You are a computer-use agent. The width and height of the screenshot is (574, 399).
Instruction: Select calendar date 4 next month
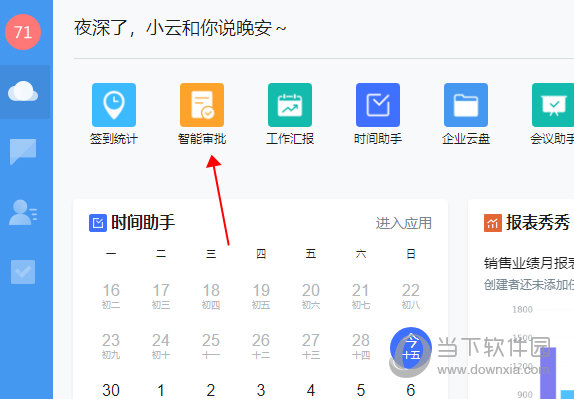(x=311, y=390)
